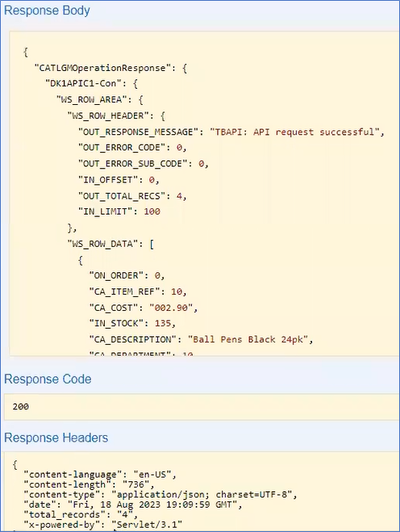
Task: Click the Response Code heading
Action: click(x=48, y=379)
